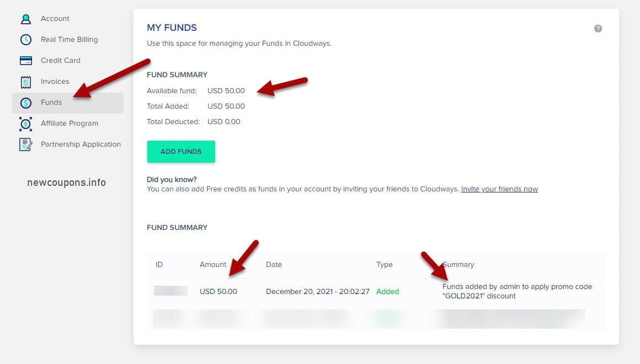The width and height of the screenshot is (640, 364).
Task: Switch to the Funds section
Action: click(51, 102)
